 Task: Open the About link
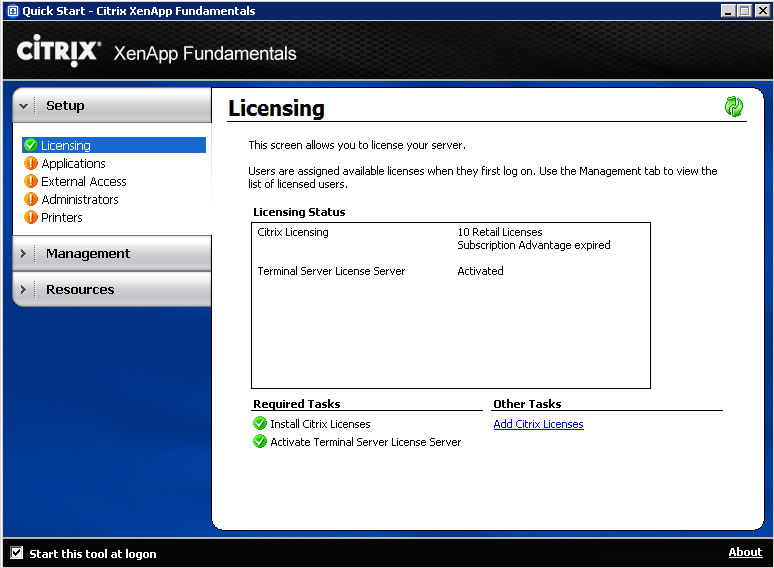745,552
